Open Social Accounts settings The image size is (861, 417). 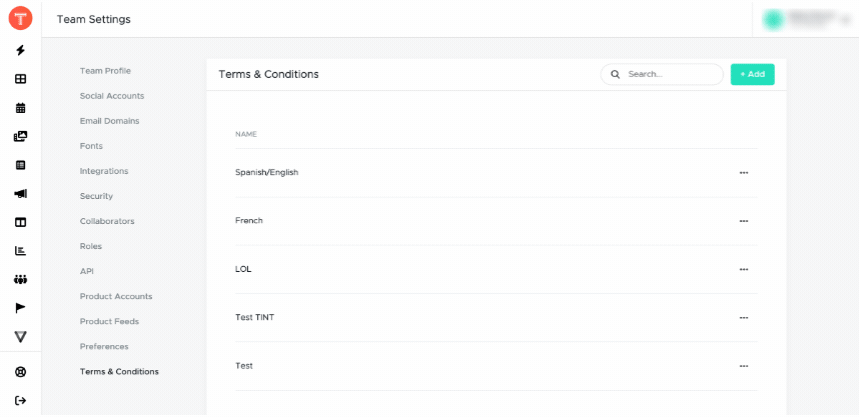tap(112, 96)
